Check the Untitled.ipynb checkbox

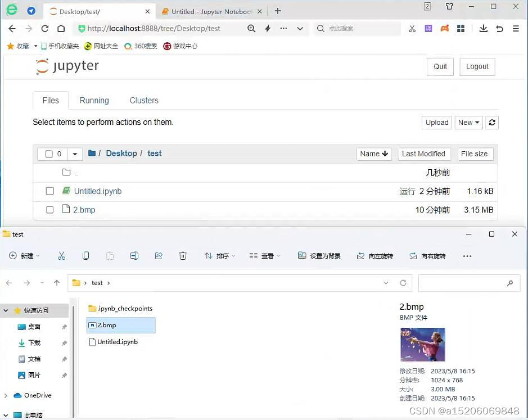click(50, 191)
